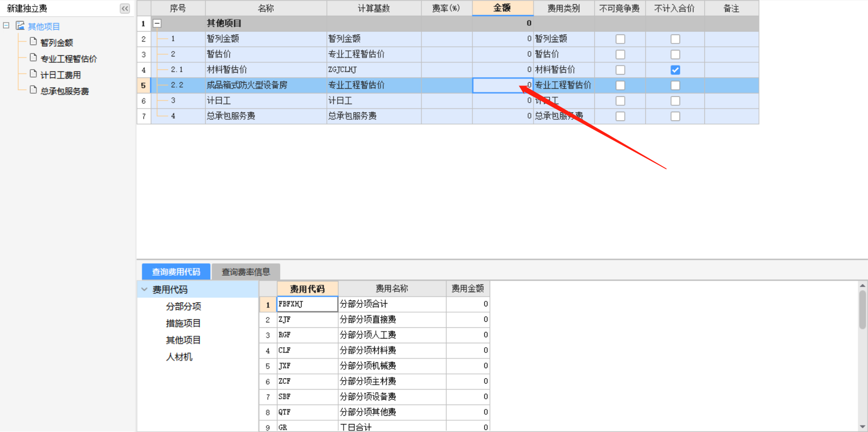Screen dimensions: 868x432
Task: Toggle 不可竞争费 checkbox for 暂列金额 row
Action: 621,39
